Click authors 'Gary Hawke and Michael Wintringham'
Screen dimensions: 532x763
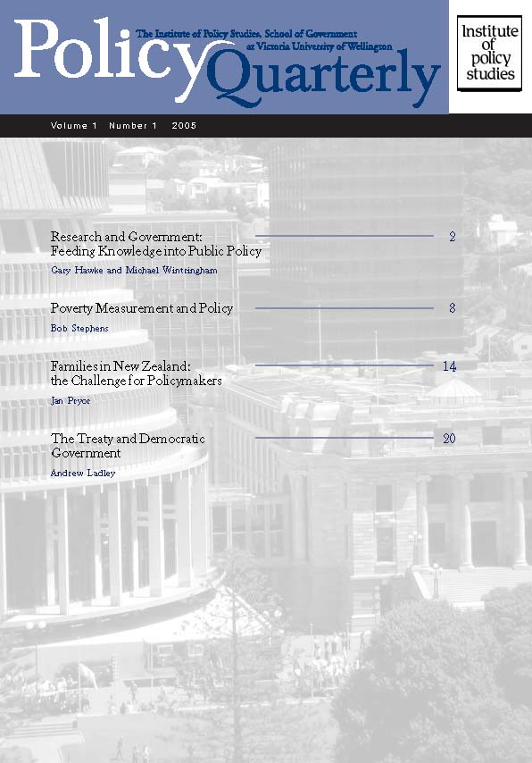tap(134, 270)
